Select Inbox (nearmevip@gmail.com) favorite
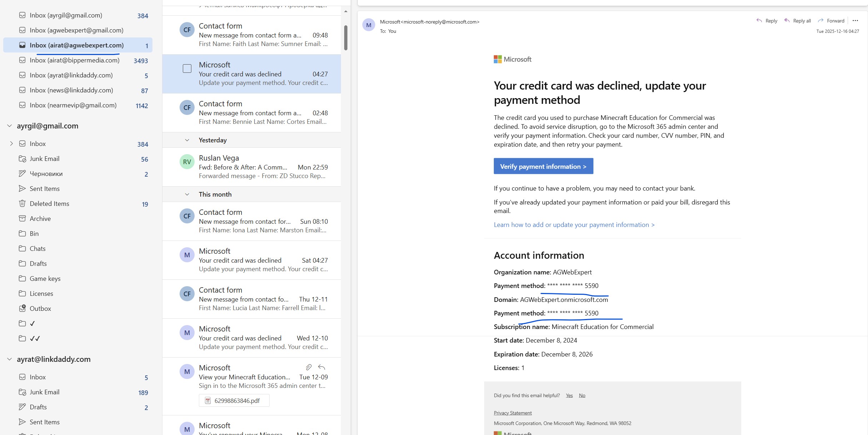868x435 pixels. tap(78, 105)
